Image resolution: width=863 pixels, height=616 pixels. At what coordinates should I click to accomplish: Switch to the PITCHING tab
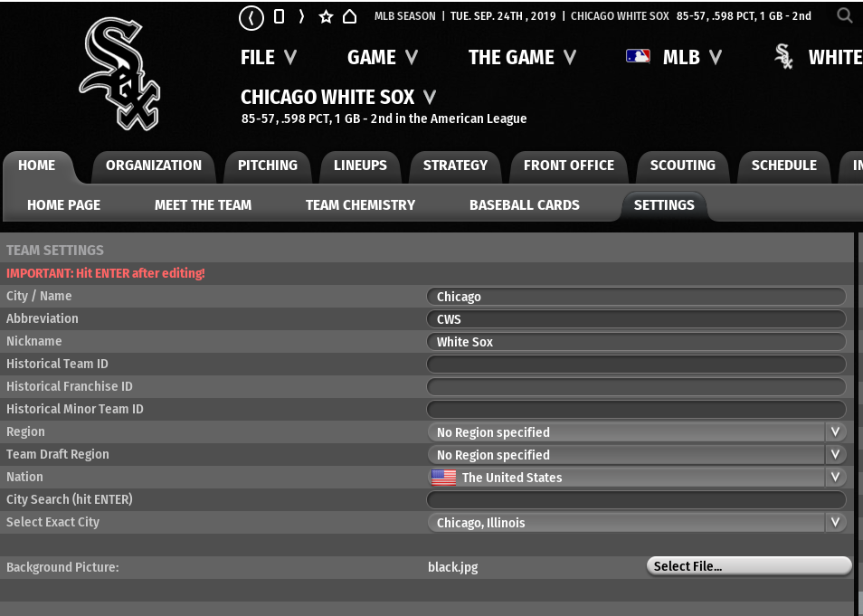click(267, 166)
